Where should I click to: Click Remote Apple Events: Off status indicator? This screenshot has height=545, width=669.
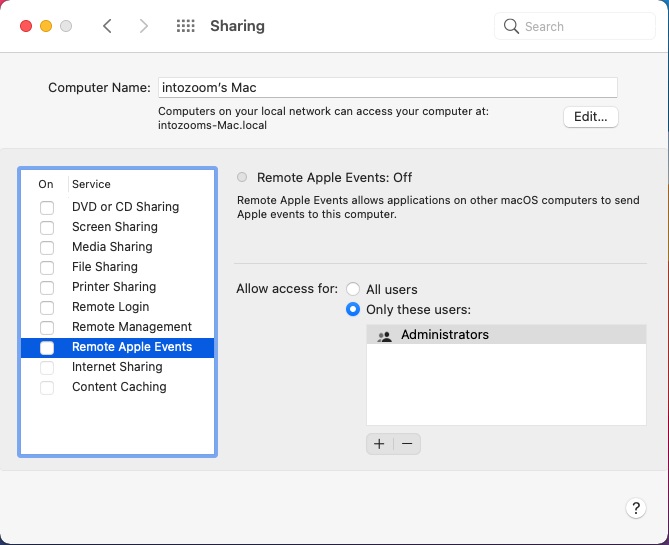pos(242,177)
